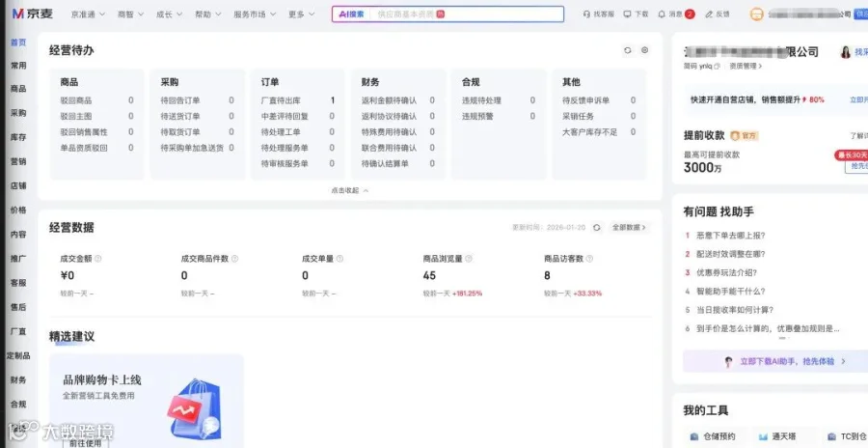Open 待反馈申诉单 item
This screenshot has height=448, width=868.
coord(599,100)
